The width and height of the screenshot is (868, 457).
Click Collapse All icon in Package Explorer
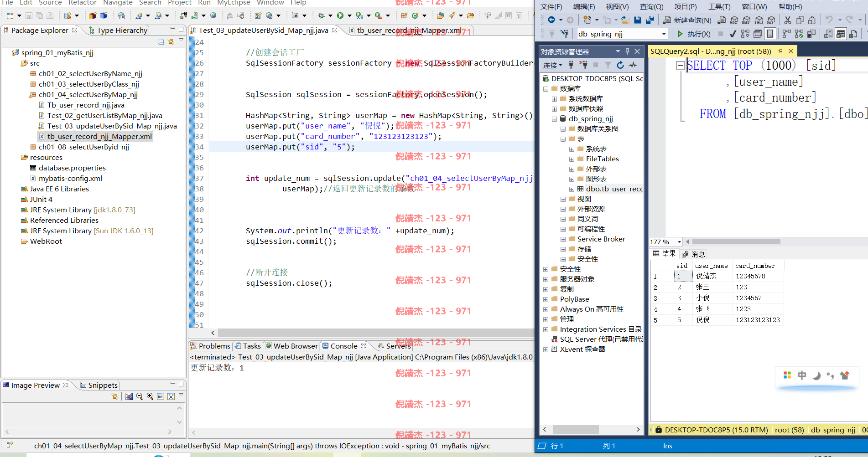point(161,41)
